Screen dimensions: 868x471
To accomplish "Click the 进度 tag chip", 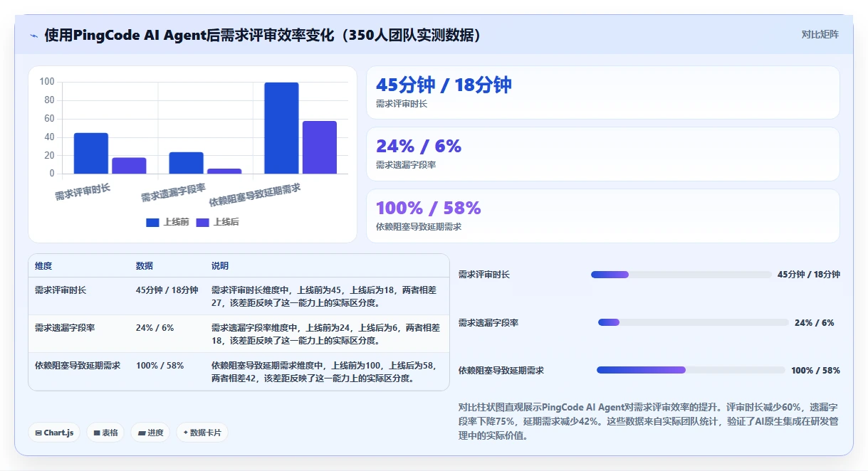I will 150,433.
